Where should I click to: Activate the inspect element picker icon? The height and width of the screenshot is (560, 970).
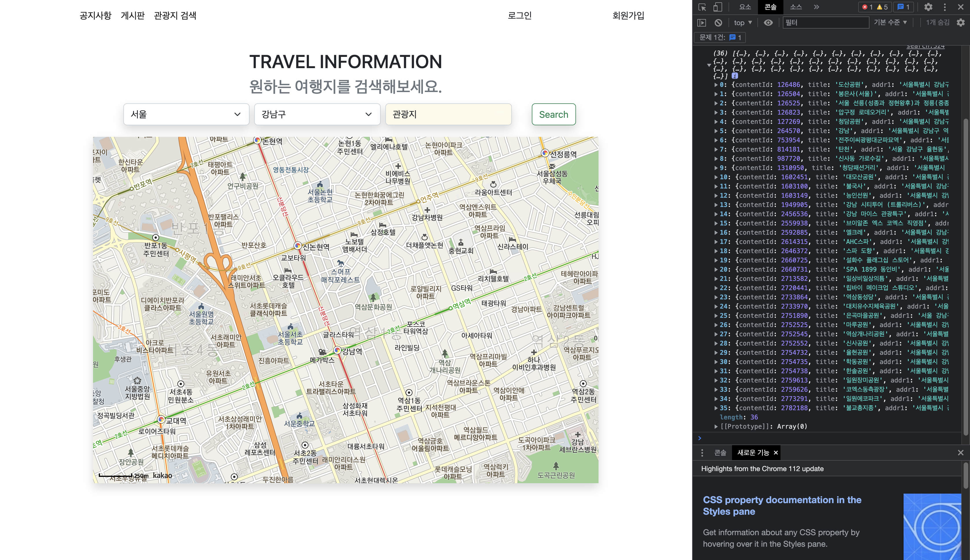702,7
